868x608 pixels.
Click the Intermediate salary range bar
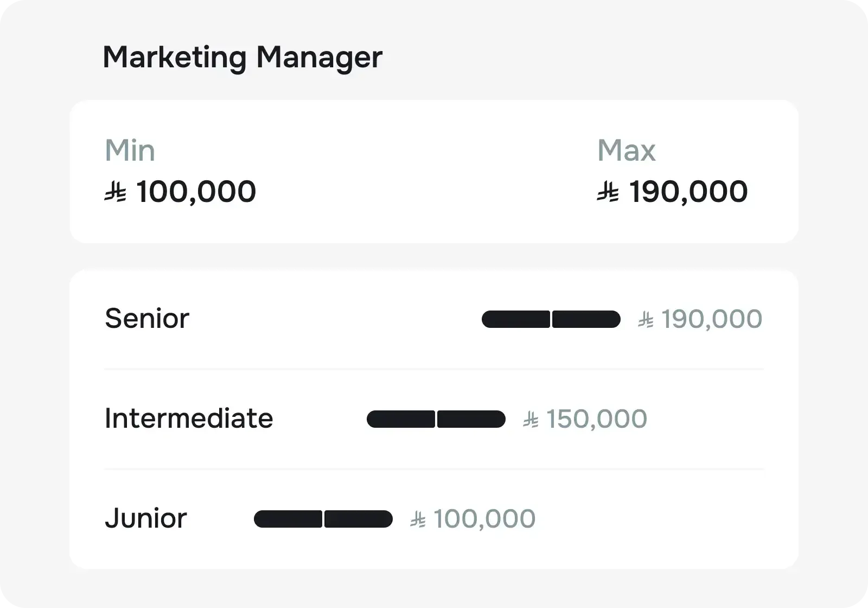[x=436, y=419]
